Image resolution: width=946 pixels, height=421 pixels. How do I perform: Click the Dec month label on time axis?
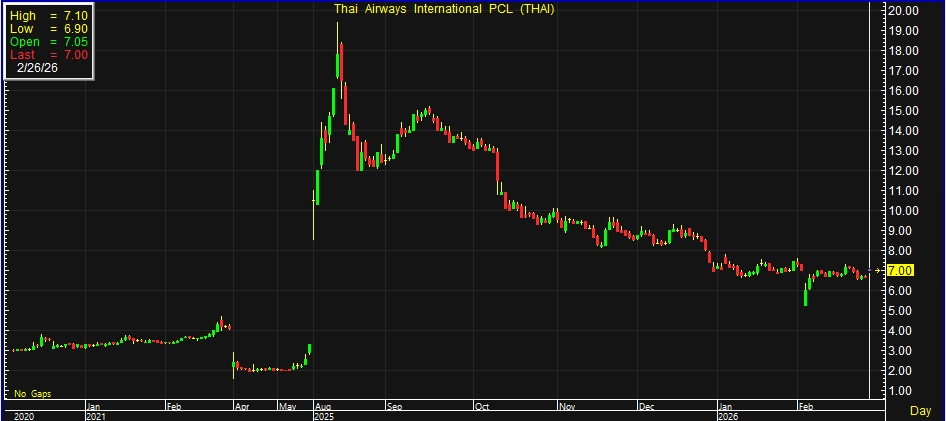646,407
